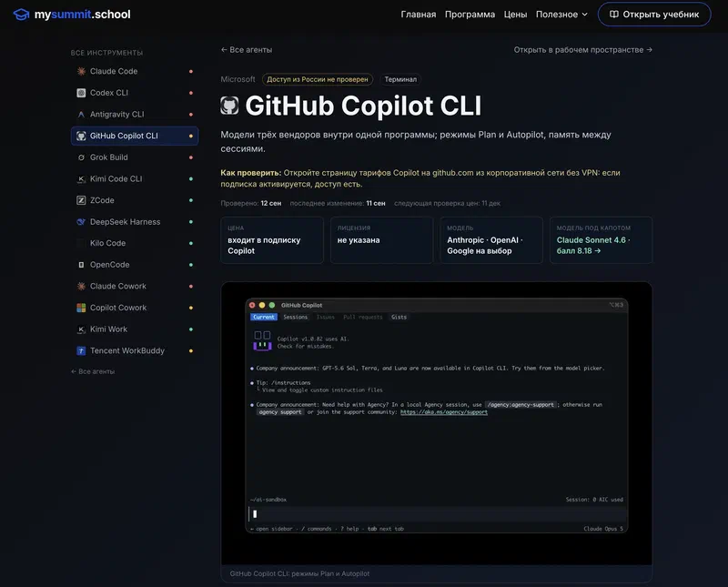
Task: Select the OpenCode icon
Action: point(81,265)
